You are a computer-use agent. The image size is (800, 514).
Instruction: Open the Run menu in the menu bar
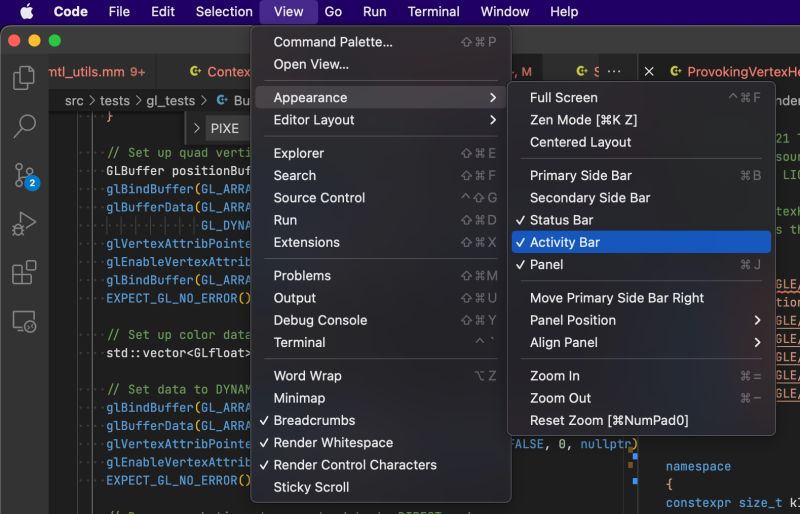point(374,11)
